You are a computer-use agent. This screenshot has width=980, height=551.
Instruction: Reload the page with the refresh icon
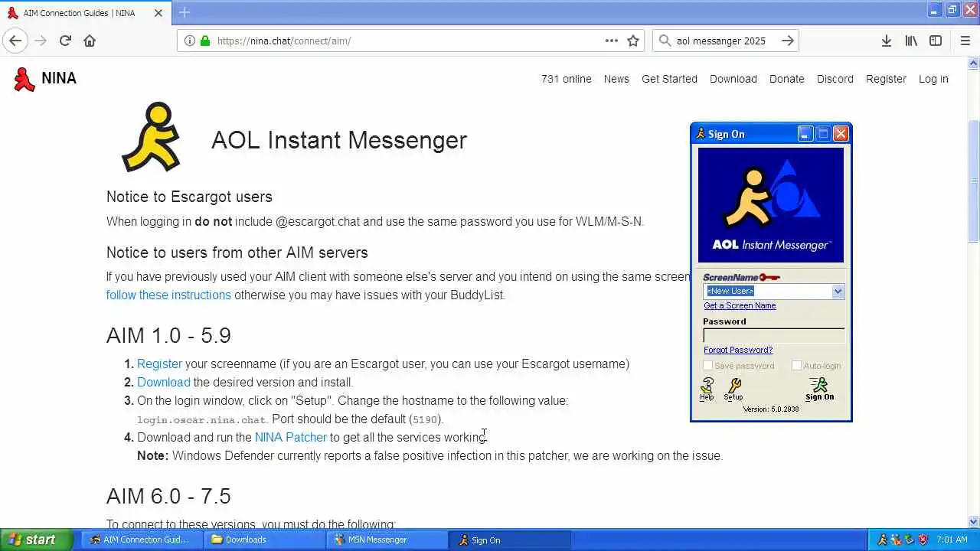65,41
